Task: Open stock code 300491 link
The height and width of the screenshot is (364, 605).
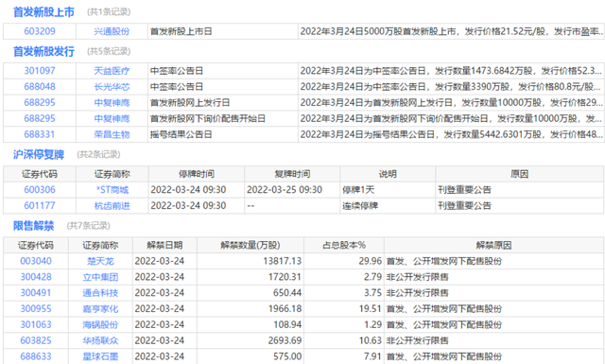Action: point(36,292)
